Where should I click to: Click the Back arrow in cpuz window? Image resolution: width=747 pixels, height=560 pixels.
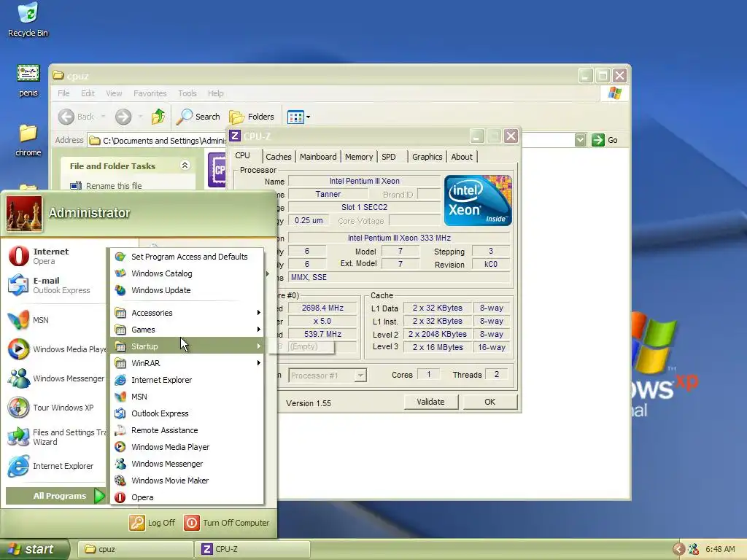pos(66,117)
